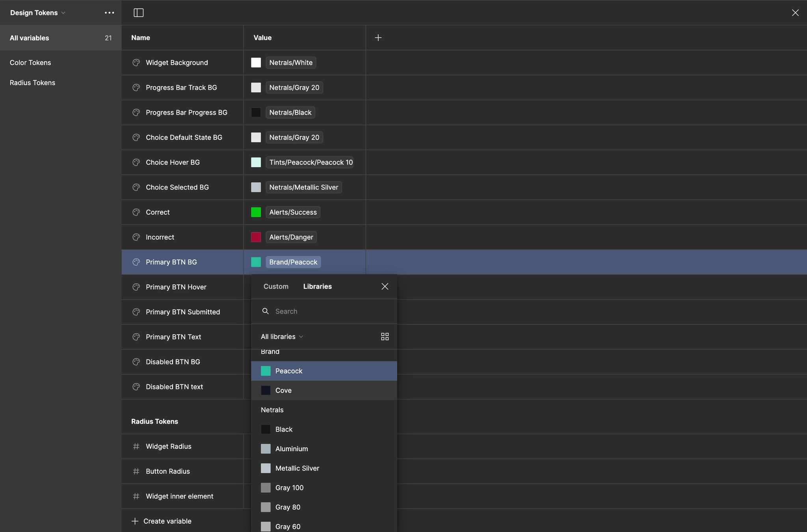The width and height of the screenshot is (807, 532).
Task: Click the color palette icon for Widget Background
Action: (136, 63)
